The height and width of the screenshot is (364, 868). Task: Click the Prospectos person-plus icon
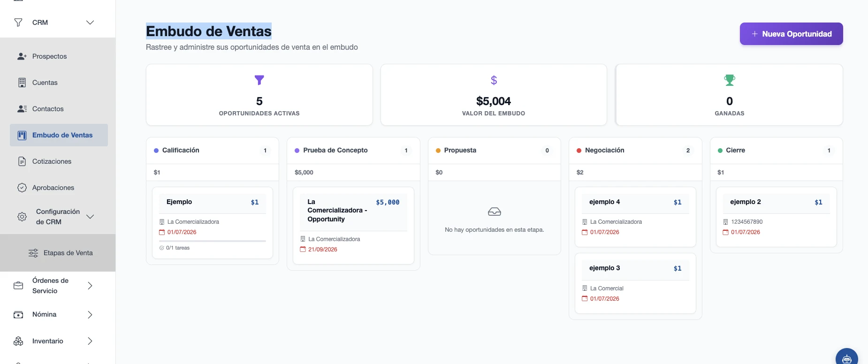(x=22, y=56)
